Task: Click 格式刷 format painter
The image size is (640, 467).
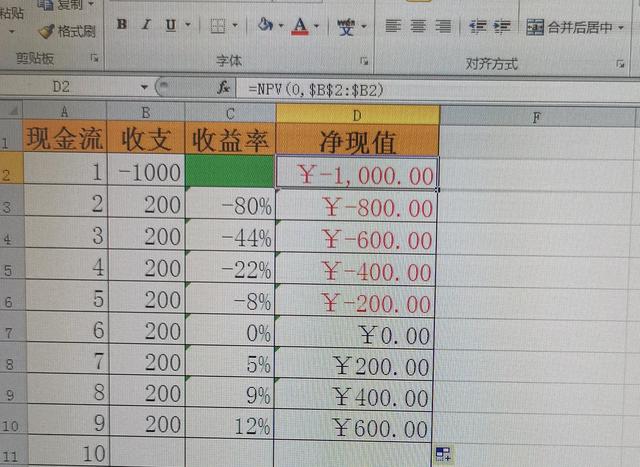Action: coord(68,31)
